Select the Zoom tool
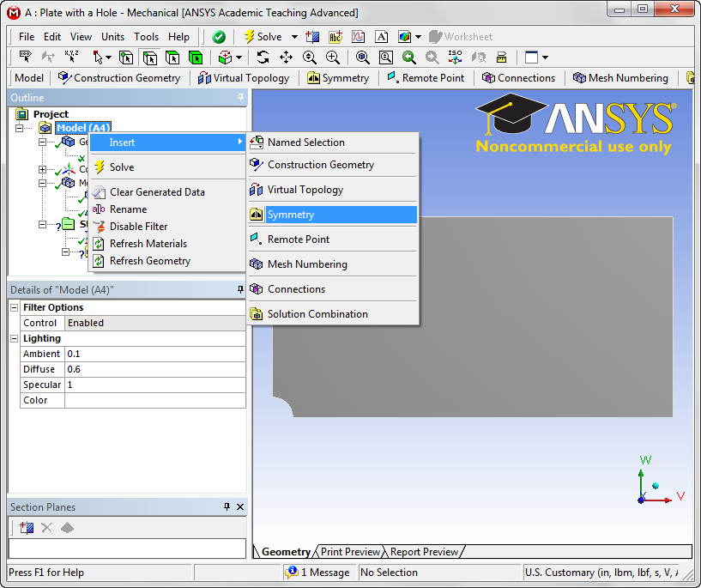 coord(310,58)
